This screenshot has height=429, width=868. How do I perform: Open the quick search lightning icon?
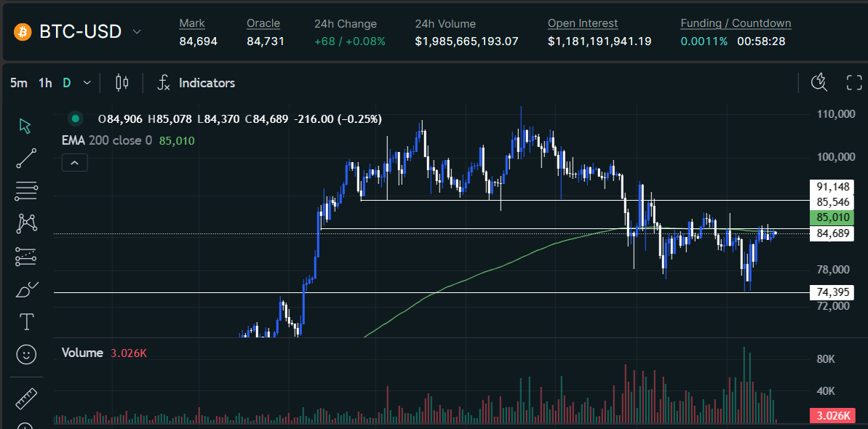(819, 83)
